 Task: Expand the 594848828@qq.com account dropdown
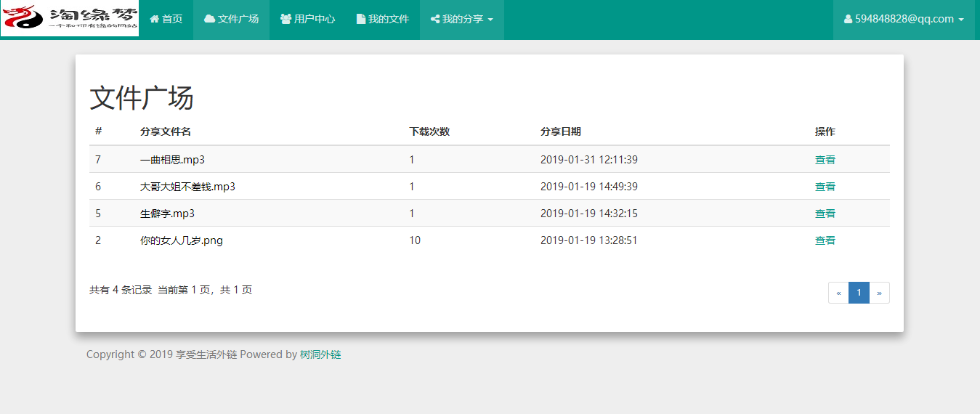(904, 20)
